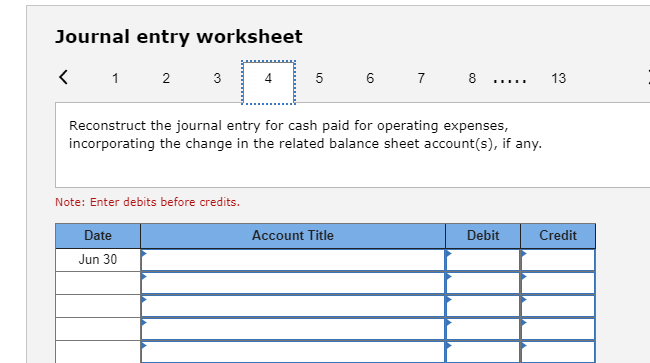650x363 pixels.
Task: Click Credit field in second row
Action: pos(558,283)
